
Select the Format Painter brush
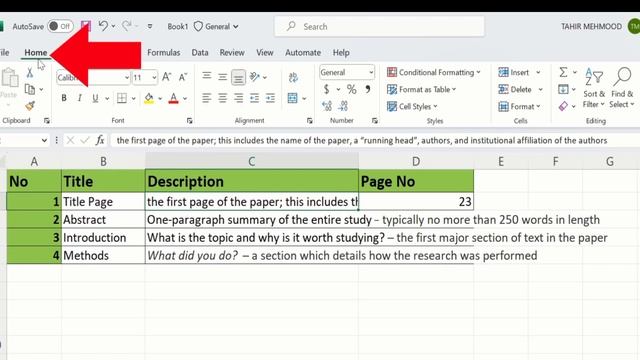click(30, 106)
